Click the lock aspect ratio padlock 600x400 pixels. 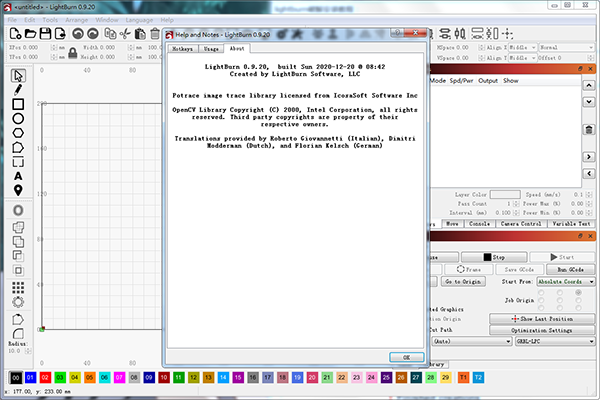pos(75,51)
